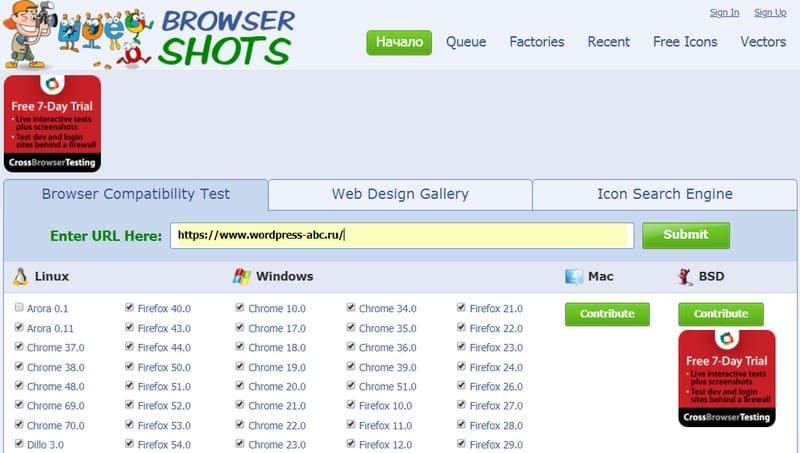Uncheck Chrome 69.0

(19, 405)
